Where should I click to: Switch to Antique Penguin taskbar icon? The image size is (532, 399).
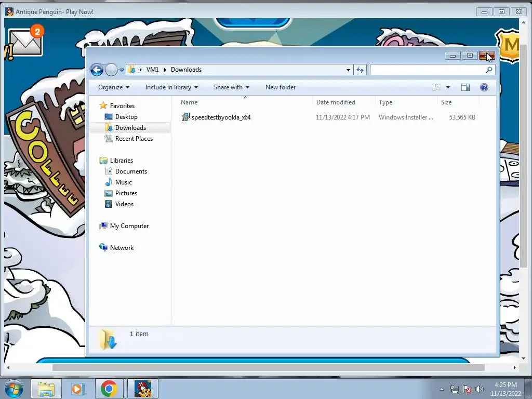pyautogui.click(x=143, y=389)
